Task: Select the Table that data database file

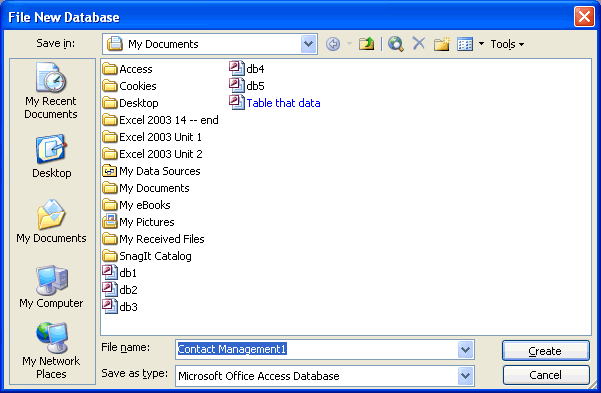Action: (275, 102)
